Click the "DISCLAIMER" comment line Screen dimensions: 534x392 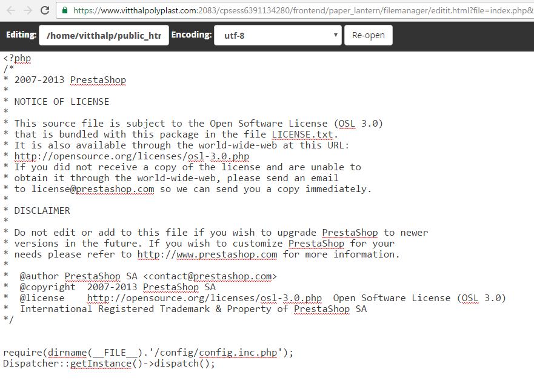click(x=37, y=211)
